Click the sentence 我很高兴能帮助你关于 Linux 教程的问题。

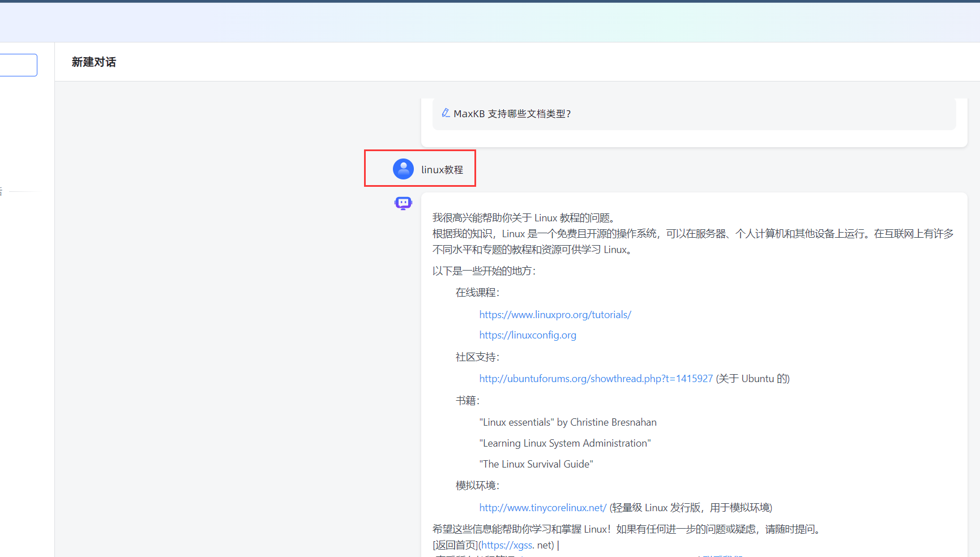pyautogui.click(x=525, y=218)
